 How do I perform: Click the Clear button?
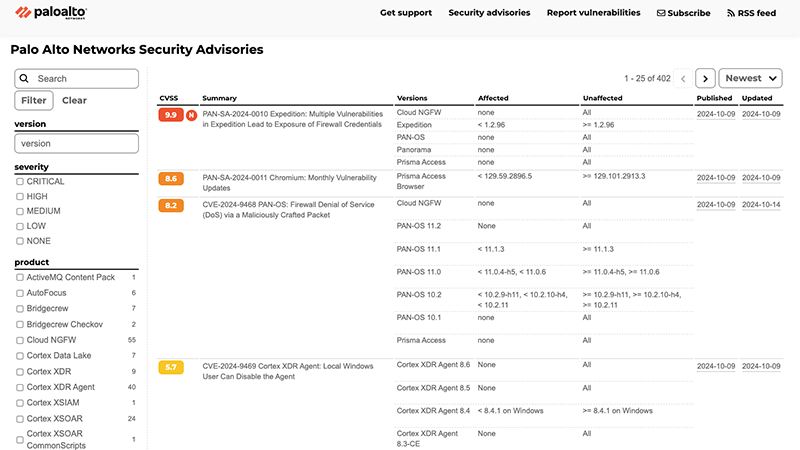point(74,101)
